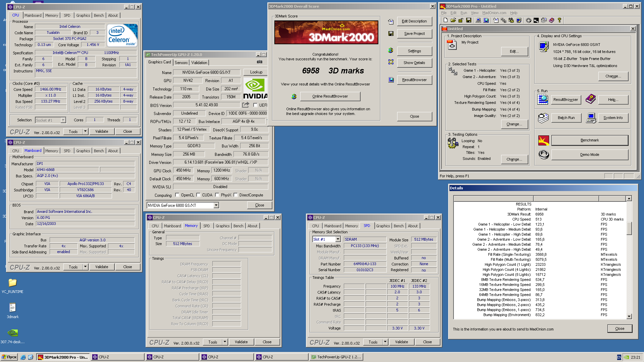Click the EN language indicator in tray
The image size is (644, 362).
[619, 357]
